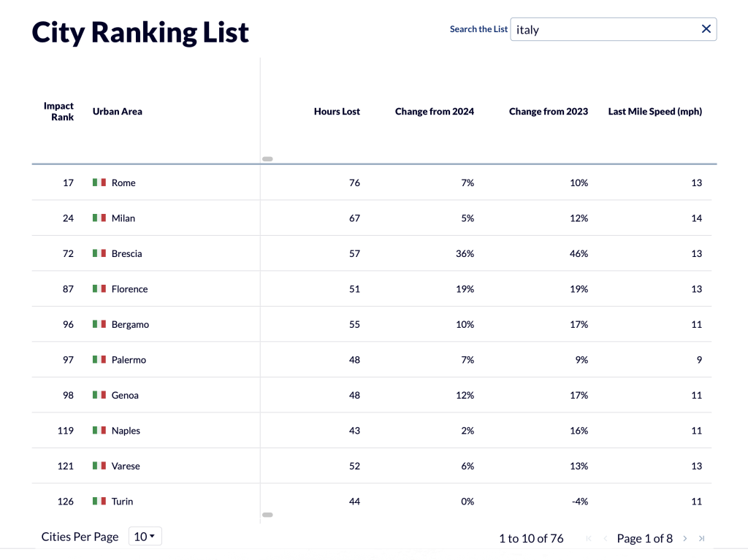Image resolution: width=748 pixels, height=560 pixels.
Task: Clear the search field with X icon
Action: pos(706,29)
